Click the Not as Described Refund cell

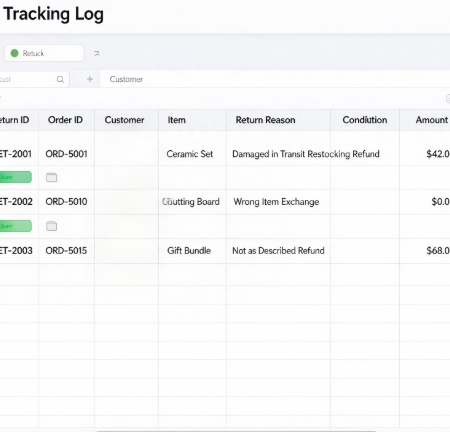click(x=278, y=251)
